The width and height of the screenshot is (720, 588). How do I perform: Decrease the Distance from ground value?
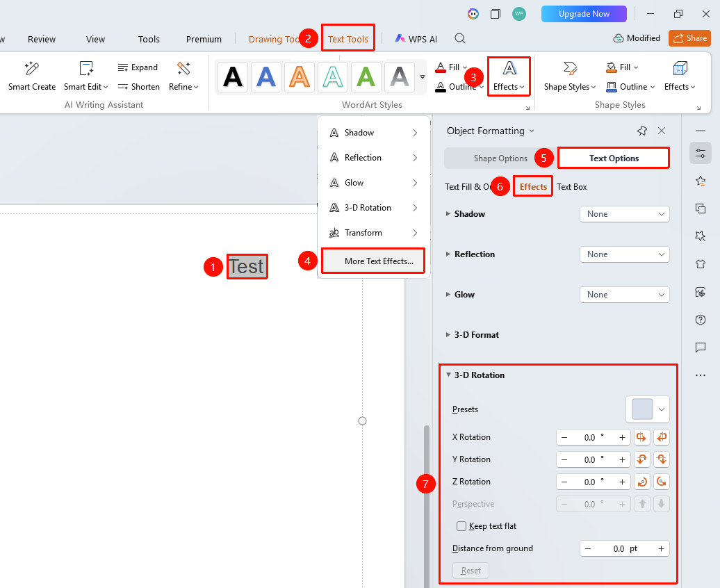click(x=588, y=548)
